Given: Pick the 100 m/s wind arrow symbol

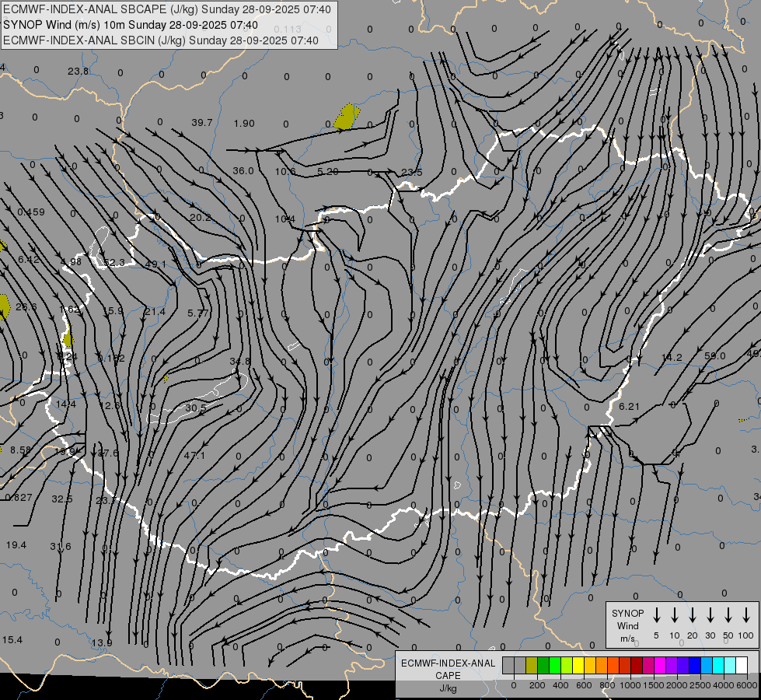Looking at the screenshot, I should (x=746, y=615).
